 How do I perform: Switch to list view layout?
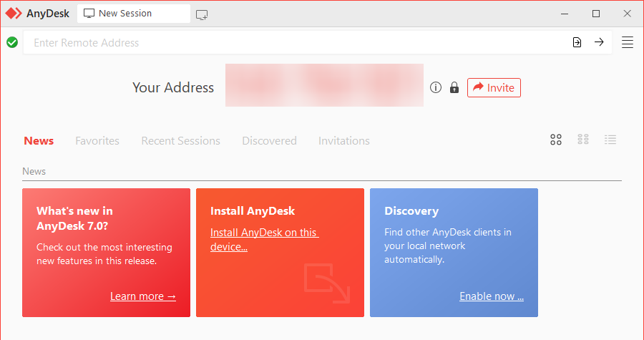coord(610,140)
